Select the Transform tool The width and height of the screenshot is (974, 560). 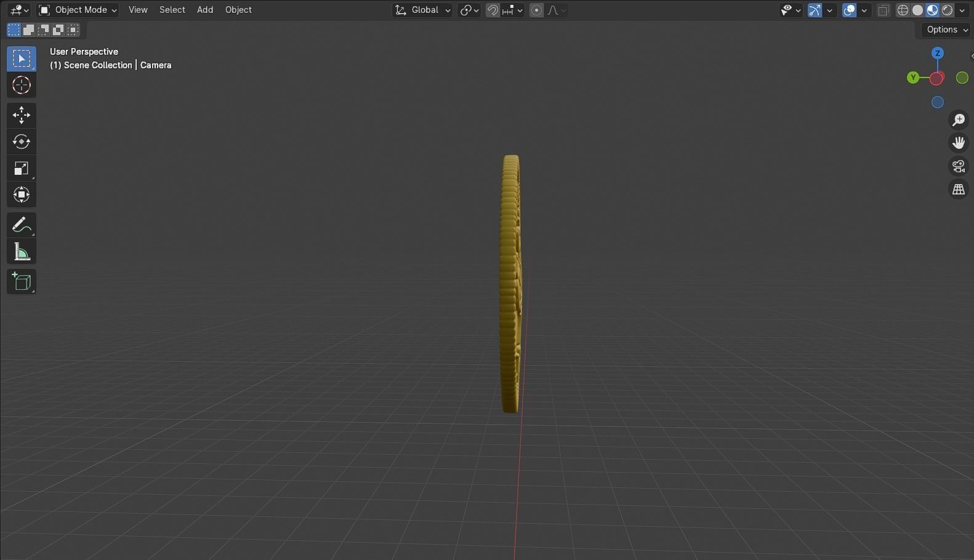tap(22, 195)
